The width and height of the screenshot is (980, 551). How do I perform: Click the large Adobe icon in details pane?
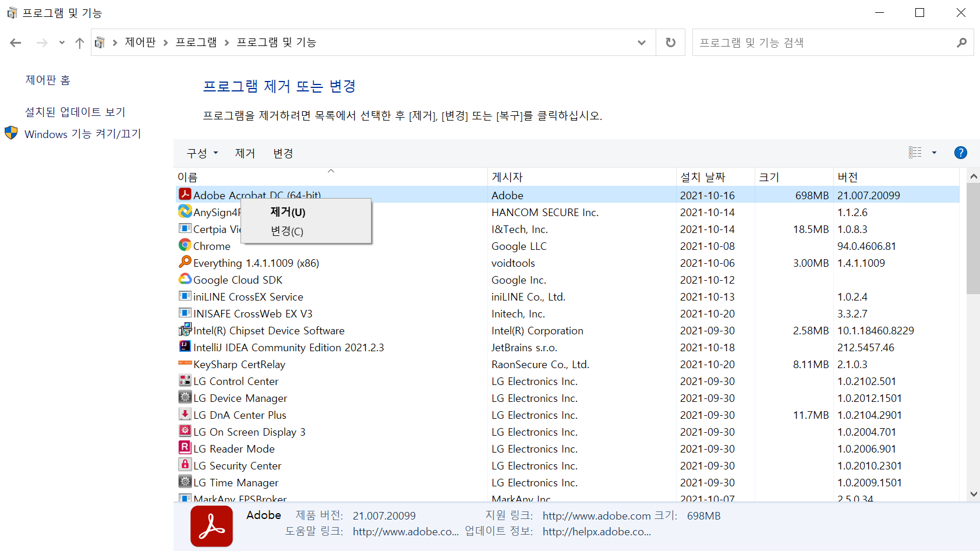pos(211,526)
